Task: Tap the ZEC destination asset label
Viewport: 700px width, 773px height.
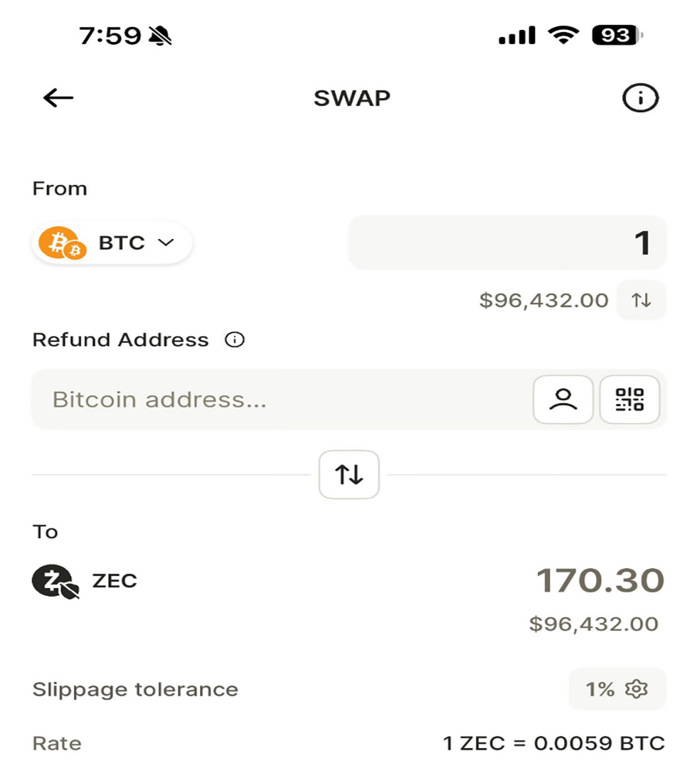Action: (x=115, y=581)
